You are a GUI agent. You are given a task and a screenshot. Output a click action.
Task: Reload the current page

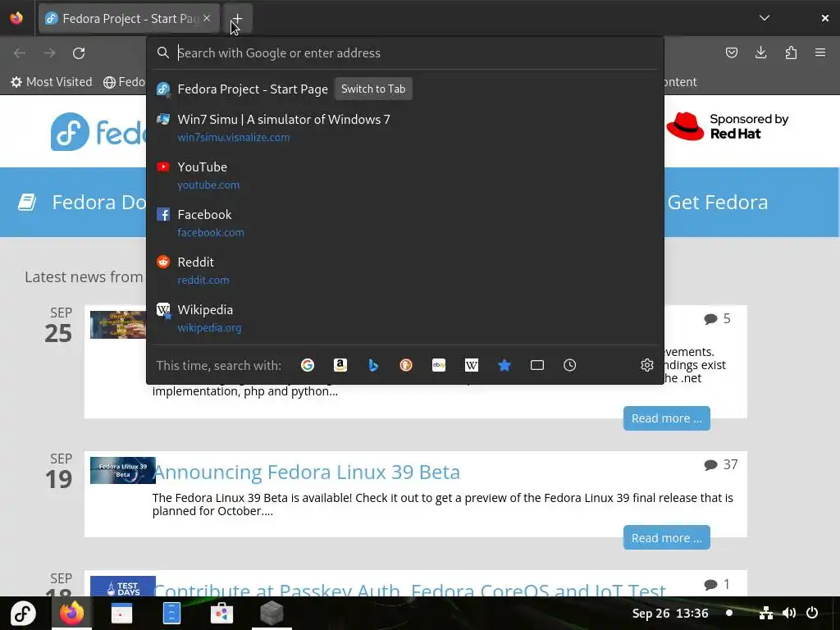point(79,53)
